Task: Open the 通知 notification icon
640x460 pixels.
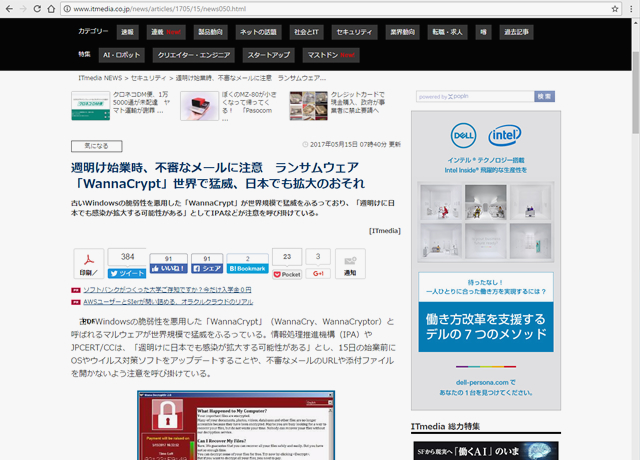Action: click(x=350, y=264)
